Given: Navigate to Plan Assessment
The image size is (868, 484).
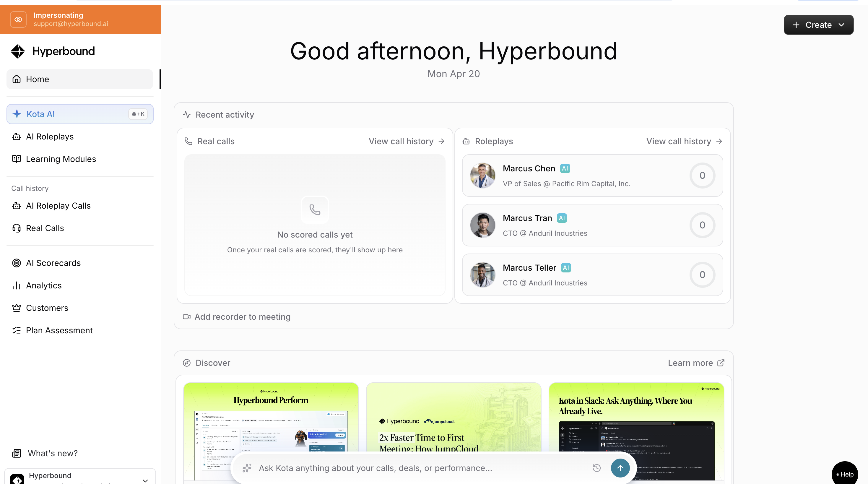Looking at the screenshot, I should click(80, 330).
